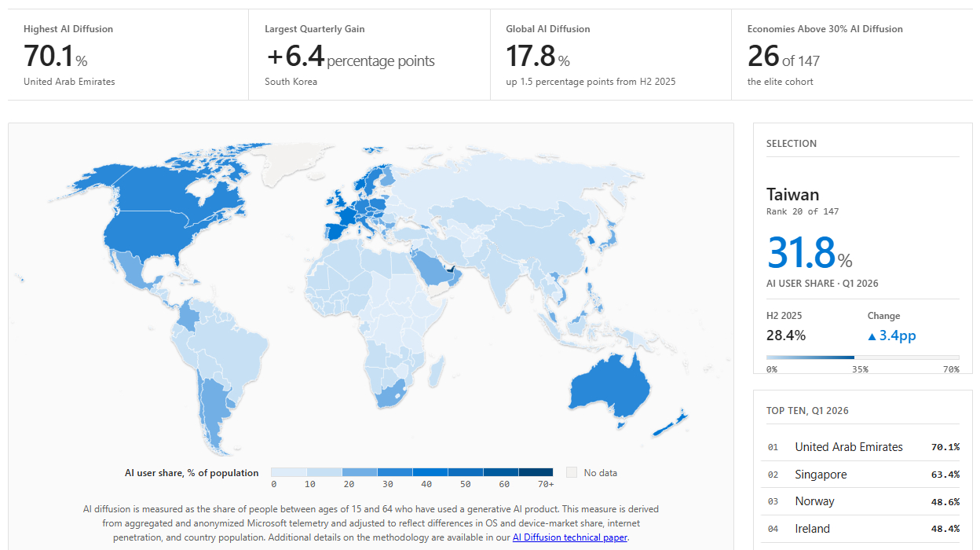Screen dimensions: 980x550
Task: Select South Africa on the map
Action: click(390, 393)
